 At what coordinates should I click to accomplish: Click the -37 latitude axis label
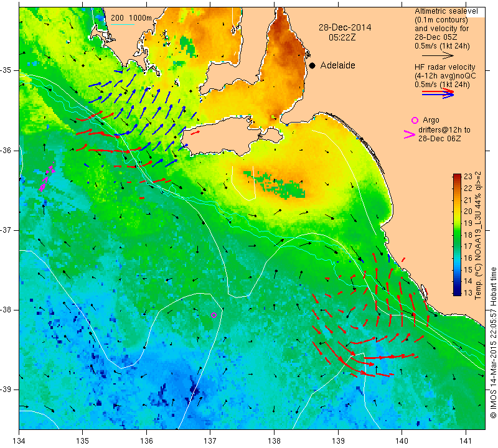[x=6, y=230]
